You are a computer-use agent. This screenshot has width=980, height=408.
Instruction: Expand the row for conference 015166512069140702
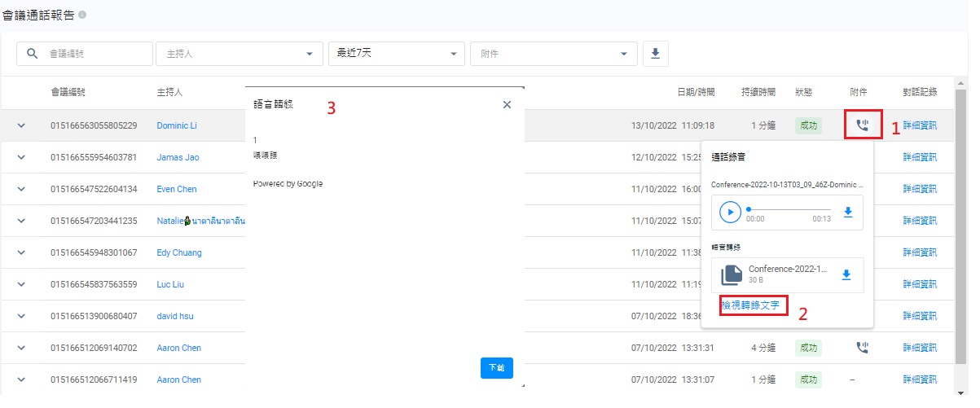(22, 348)
